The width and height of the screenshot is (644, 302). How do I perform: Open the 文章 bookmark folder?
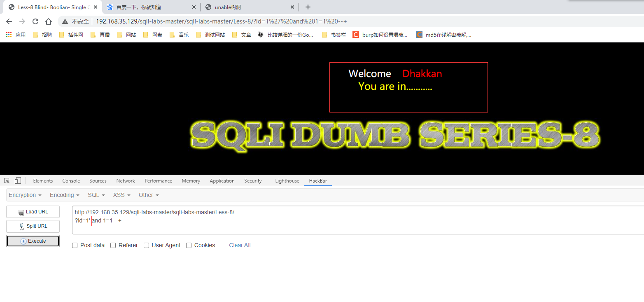242,35
